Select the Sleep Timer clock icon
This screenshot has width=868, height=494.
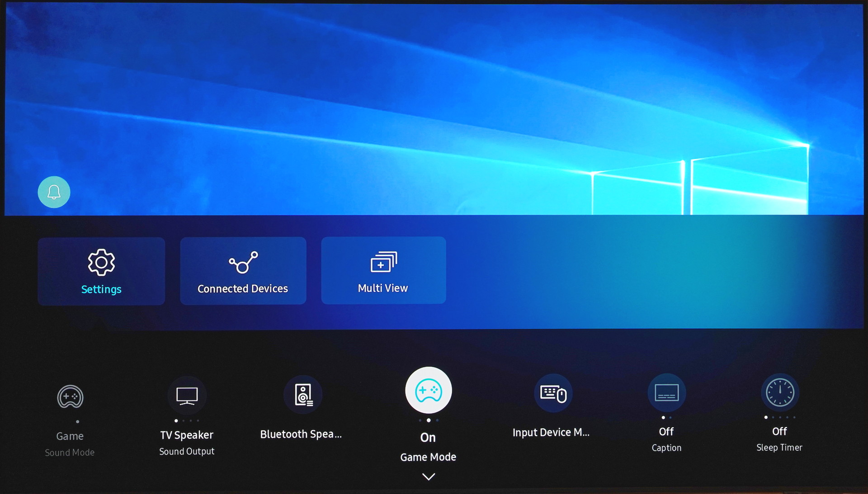(780, 392)
